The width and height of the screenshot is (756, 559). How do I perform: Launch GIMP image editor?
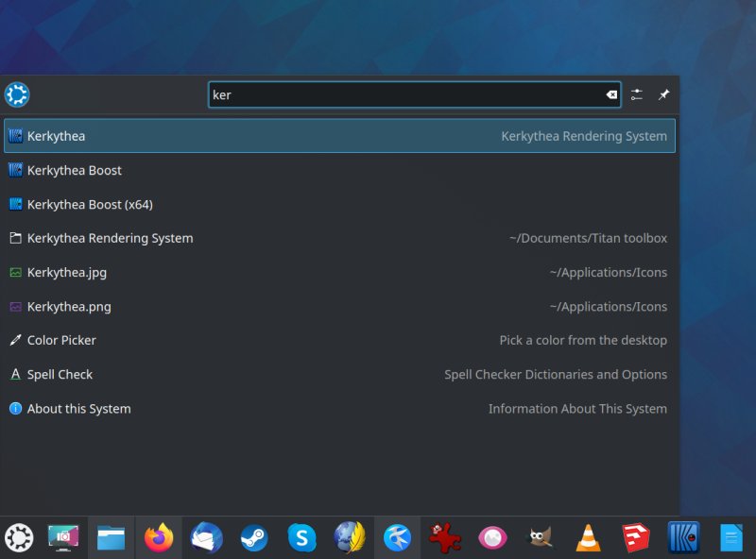click(x=540, y=538)
